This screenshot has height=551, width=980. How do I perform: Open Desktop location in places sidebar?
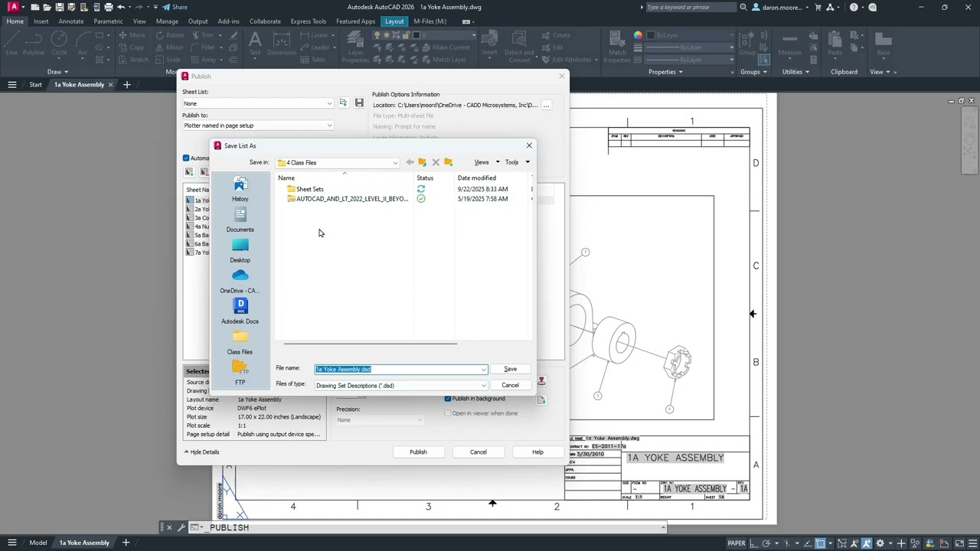coord(240,250)
